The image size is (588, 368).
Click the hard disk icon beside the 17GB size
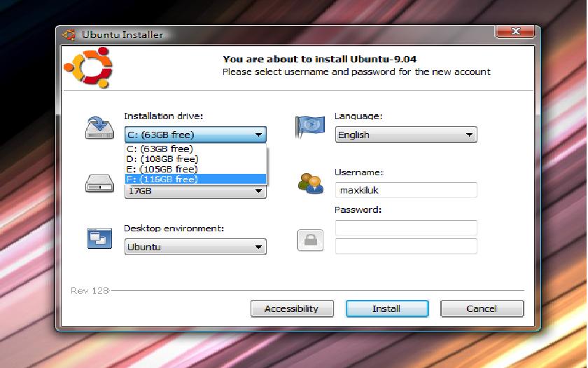pos(99,184)
